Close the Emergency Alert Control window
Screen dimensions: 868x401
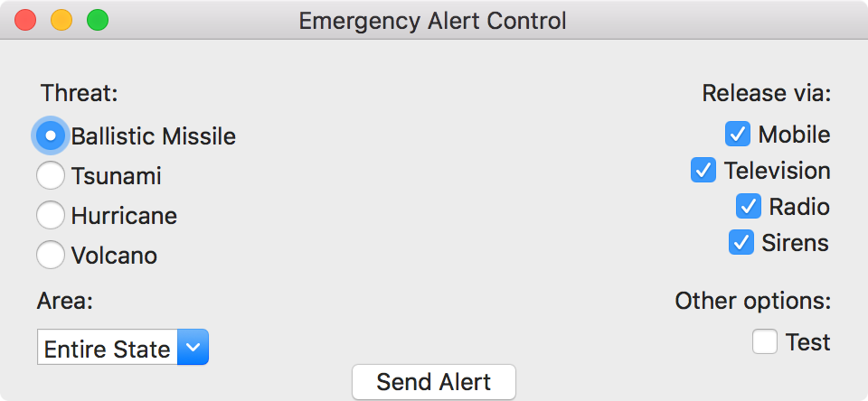(x=25, y=21)
